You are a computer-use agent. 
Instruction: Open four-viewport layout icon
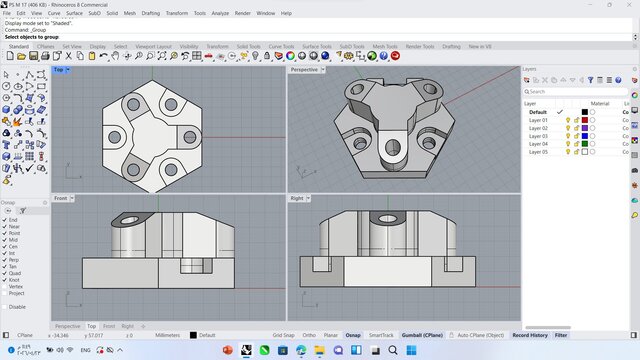pos(197,56)
